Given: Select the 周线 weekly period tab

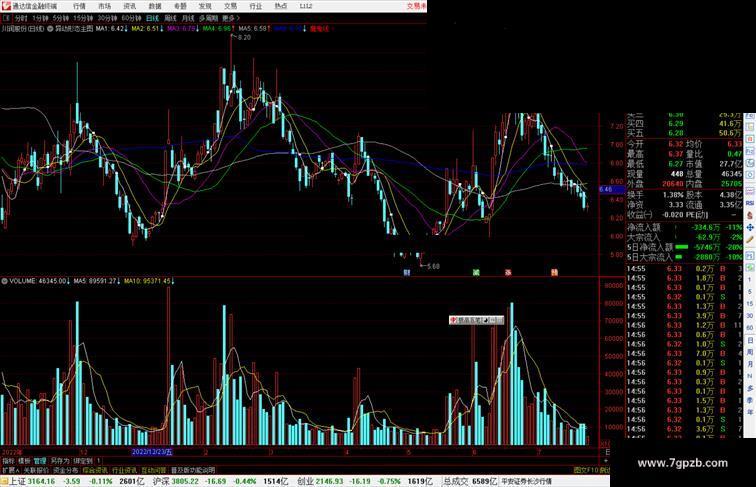Looking at the screenshot, I should click(170, 18).
